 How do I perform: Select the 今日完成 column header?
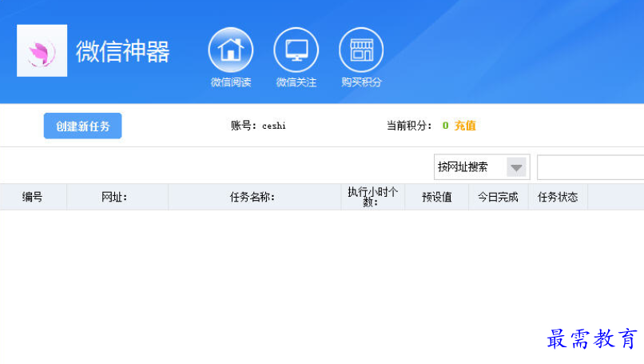(499, 197)
